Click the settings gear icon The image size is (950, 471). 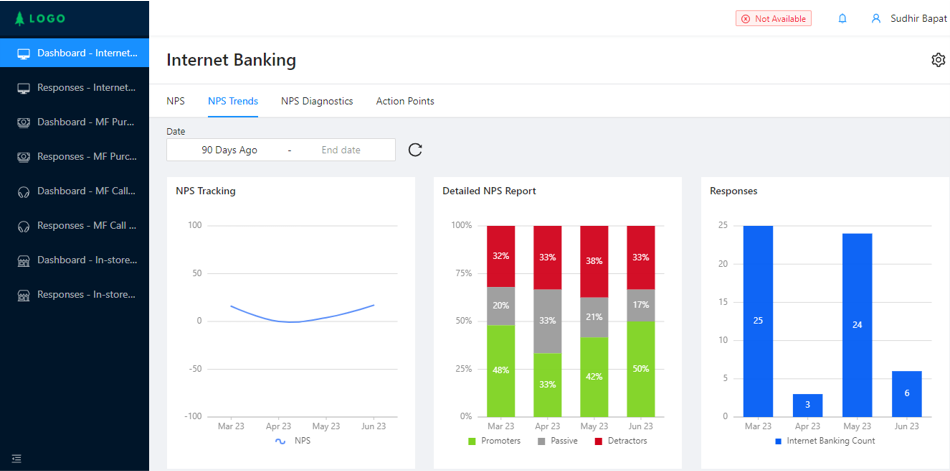938,60
